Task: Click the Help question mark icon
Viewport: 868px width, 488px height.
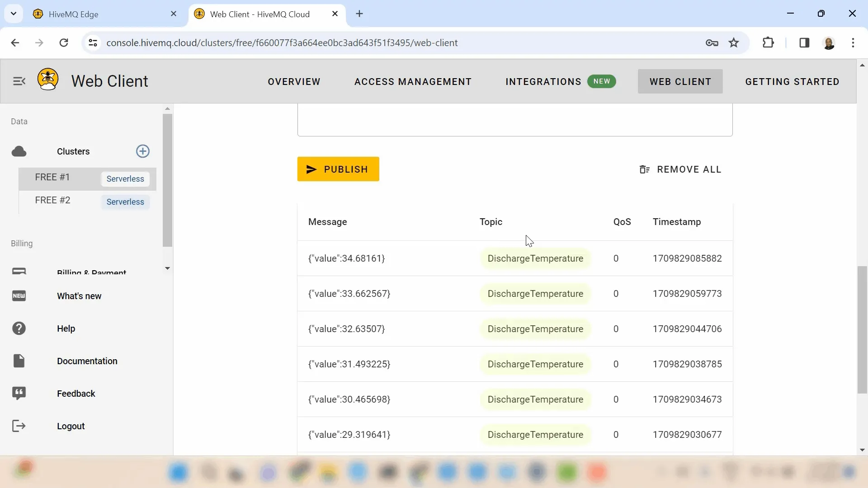Action: (x=19, y=328)
